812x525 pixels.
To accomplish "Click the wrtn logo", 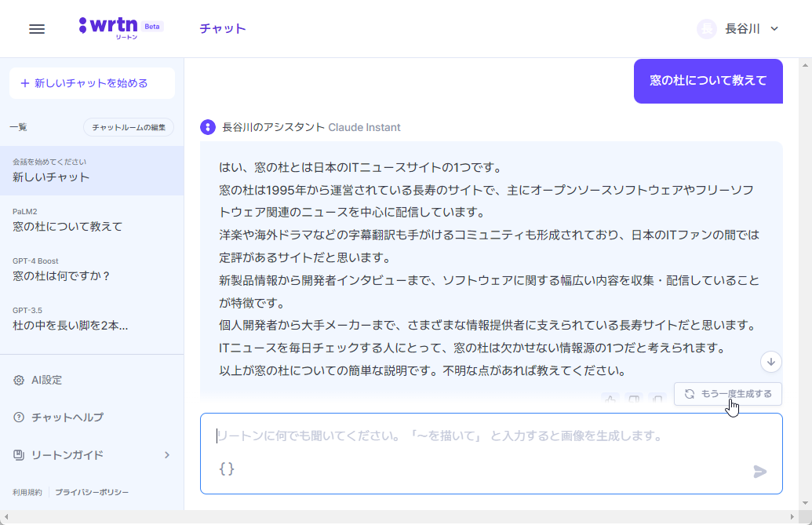I will tap(109, 27).
